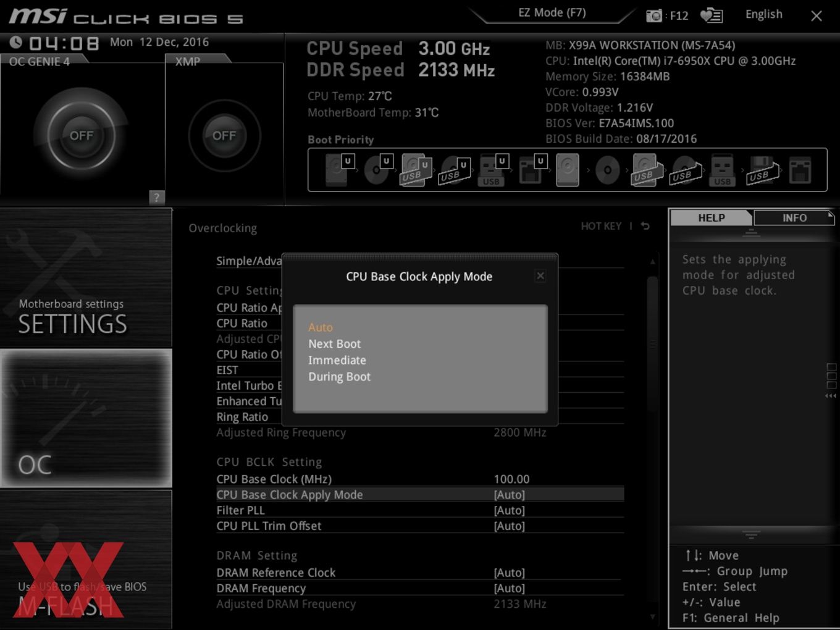Open the OC overclocking section

tap(86, 418)
